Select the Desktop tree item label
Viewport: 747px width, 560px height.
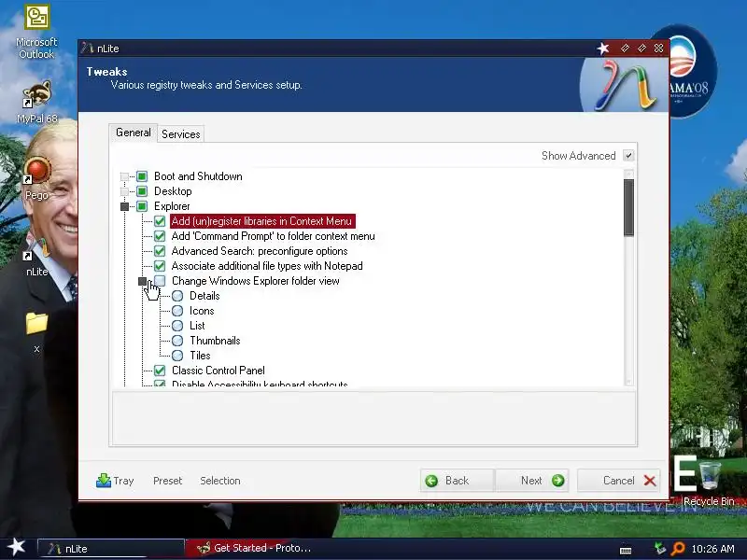[173, 191]
